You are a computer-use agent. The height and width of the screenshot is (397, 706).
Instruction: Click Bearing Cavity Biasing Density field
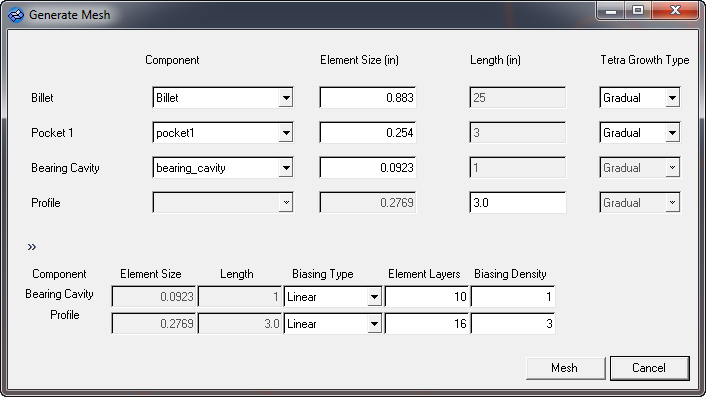click(x=513, y=297)
